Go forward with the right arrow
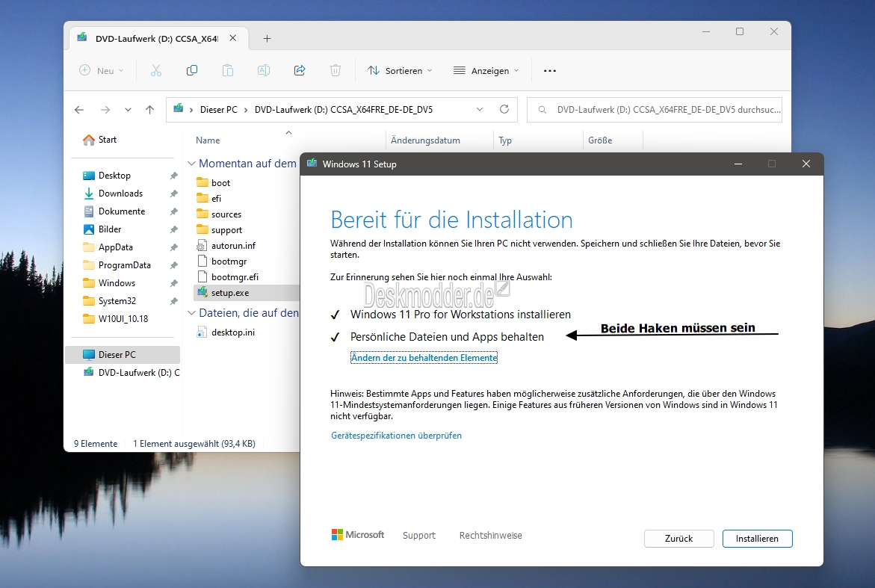 105,110
